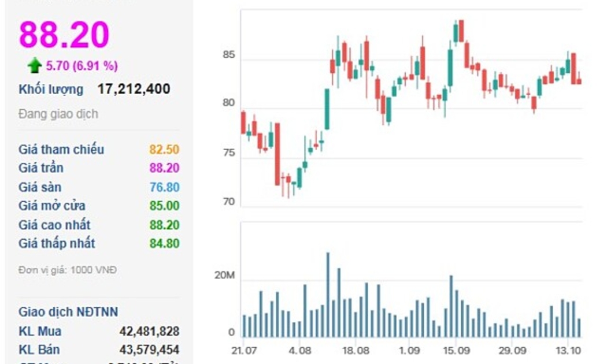Click the Giao dịch NĐTNN heading
The height and width of the screenshot is (364, 607).
coord(68,312)
